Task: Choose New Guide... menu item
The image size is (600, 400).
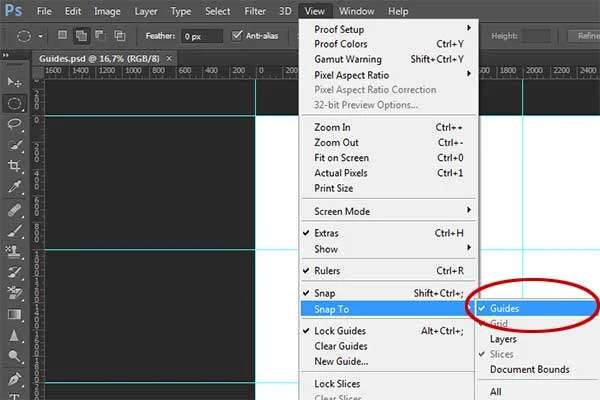Action: pyautogui.click(x=388, y=361)
